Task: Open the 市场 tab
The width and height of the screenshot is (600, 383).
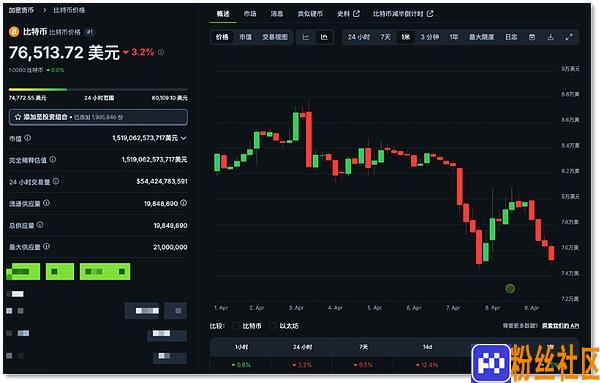Action: pos(250,14)
